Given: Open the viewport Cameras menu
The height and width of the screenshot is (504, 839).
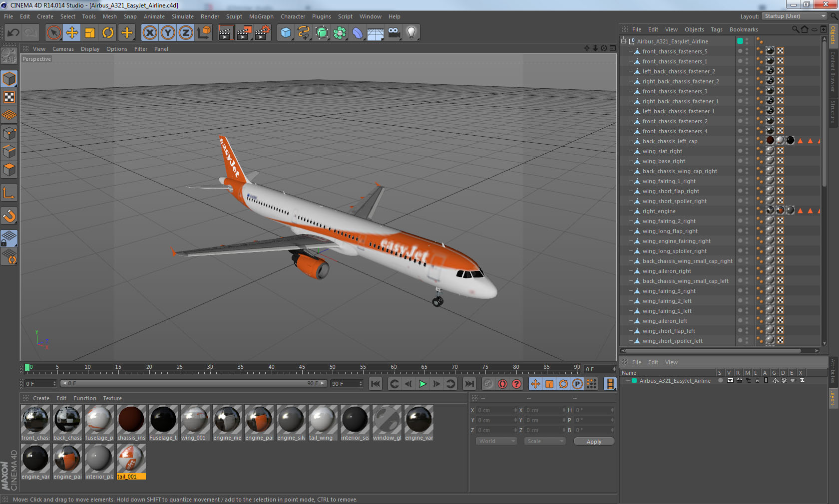Looking at the screenshot, I should 63,49.
